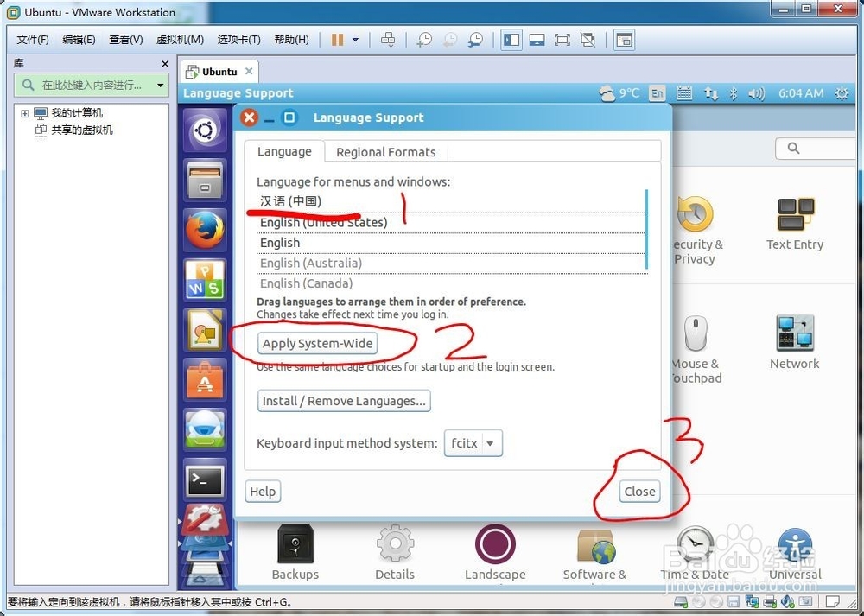
Task: Open Network settings icon
Action: (795, 341)
